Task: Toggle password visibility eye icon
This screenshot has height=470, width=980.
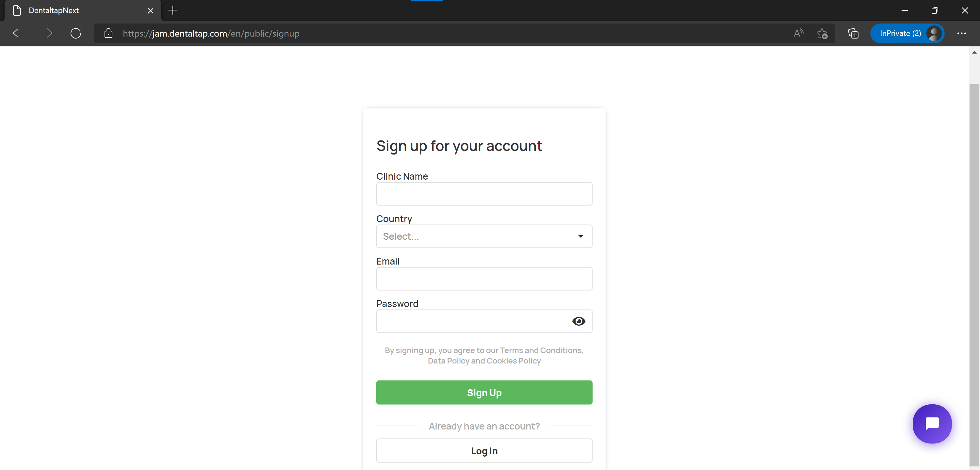Action: click(578, 321)
